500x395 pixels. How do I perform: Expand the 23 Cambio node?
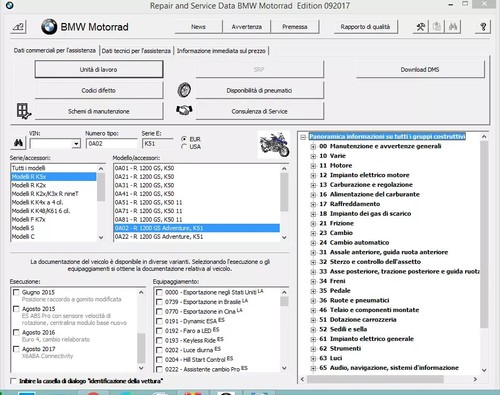pos(313,233)
